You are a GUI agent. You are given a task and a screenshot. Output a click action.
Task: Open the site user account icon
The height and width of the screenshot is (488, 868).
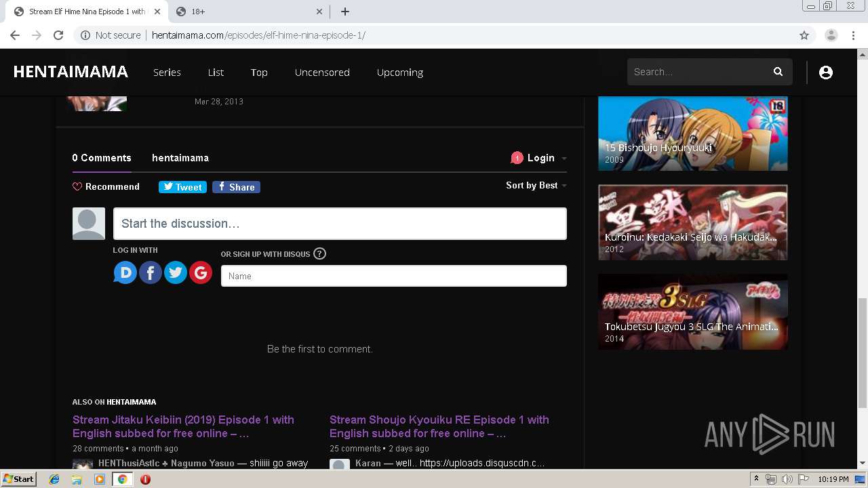click(x=825, y=72)
